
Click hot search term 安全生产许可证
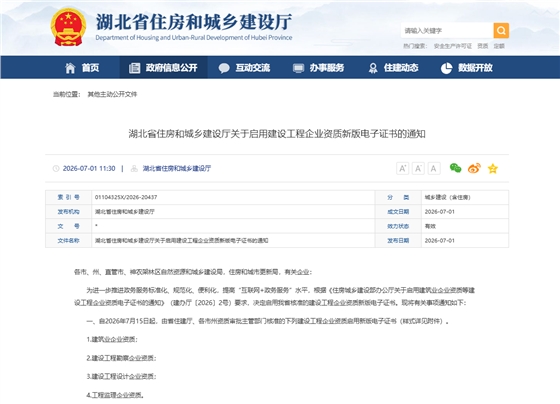[x=452, y=46]
